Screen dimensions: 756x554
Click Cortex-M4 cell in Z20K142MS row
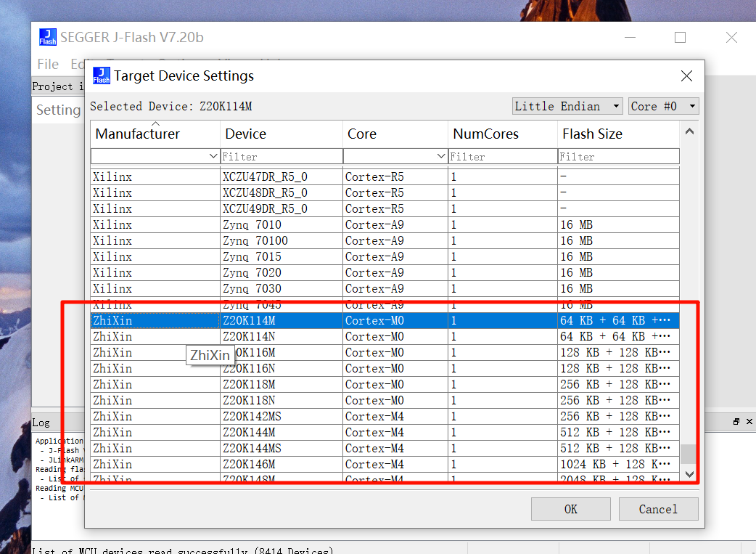pos(395,416)
